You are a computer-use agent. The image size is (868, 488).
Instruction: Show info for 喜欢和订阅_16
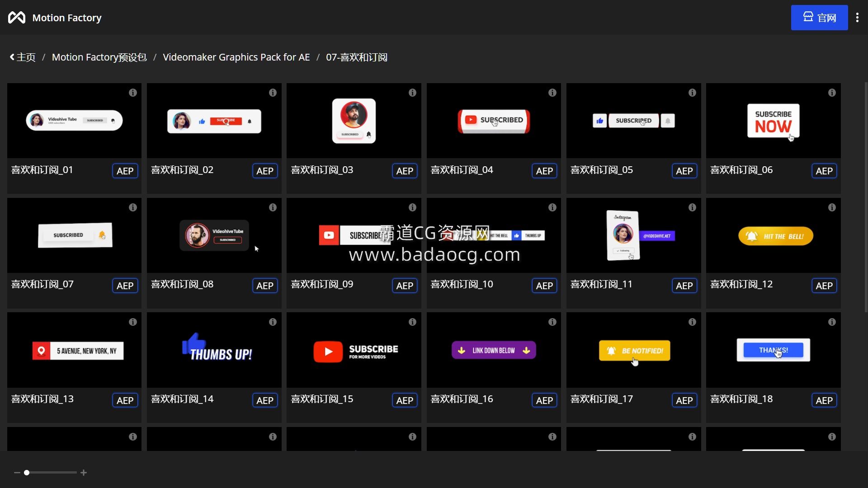coord(552,322)
